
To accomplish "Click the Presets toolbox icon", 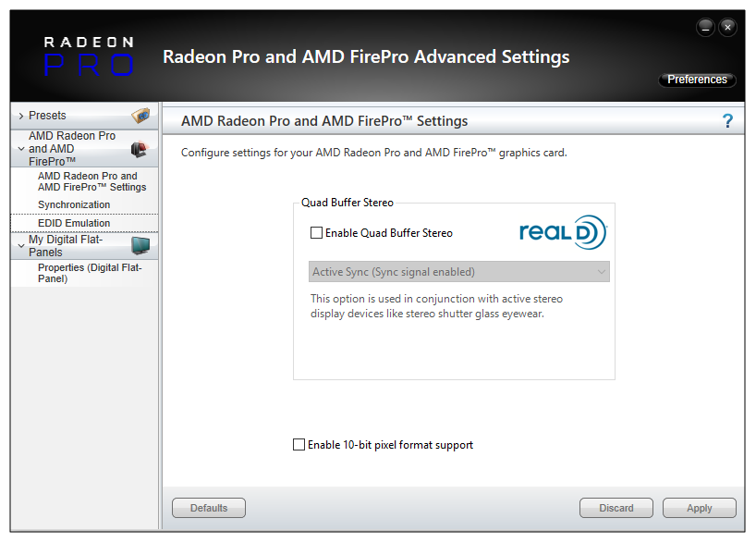I will tap(140, 116).
